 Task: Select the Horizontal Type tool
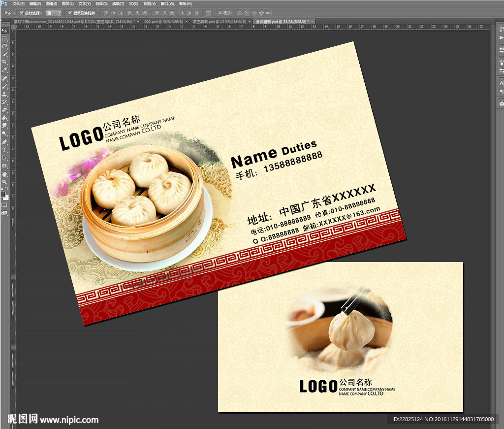click(4, 150)
